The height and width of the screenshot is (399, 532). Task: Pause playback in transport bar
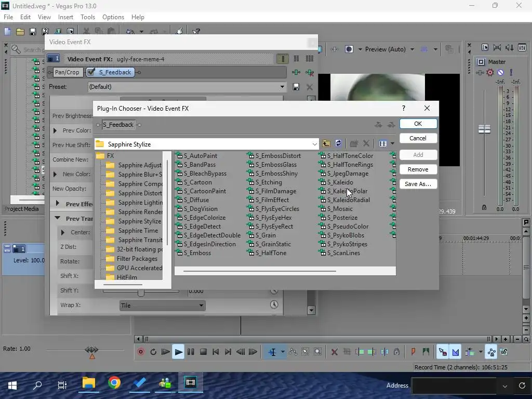click(191, 352)
